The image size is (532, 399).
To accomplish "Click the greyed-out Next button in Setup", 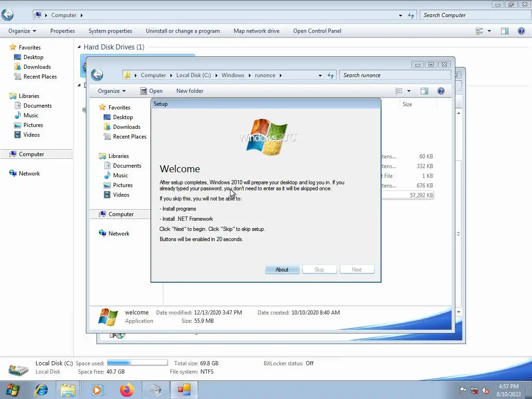I will click(x=357, y=269).
